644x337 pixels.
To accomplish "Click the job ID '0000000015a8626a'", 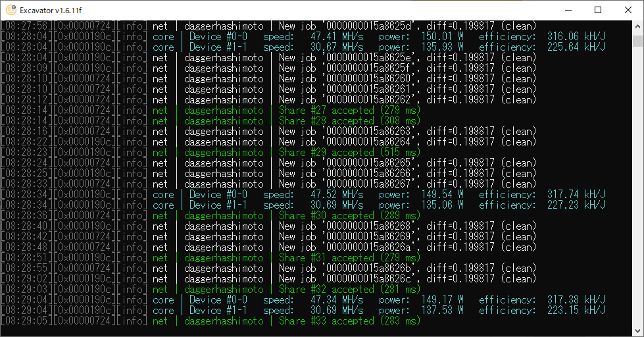I will click(371, 247).
